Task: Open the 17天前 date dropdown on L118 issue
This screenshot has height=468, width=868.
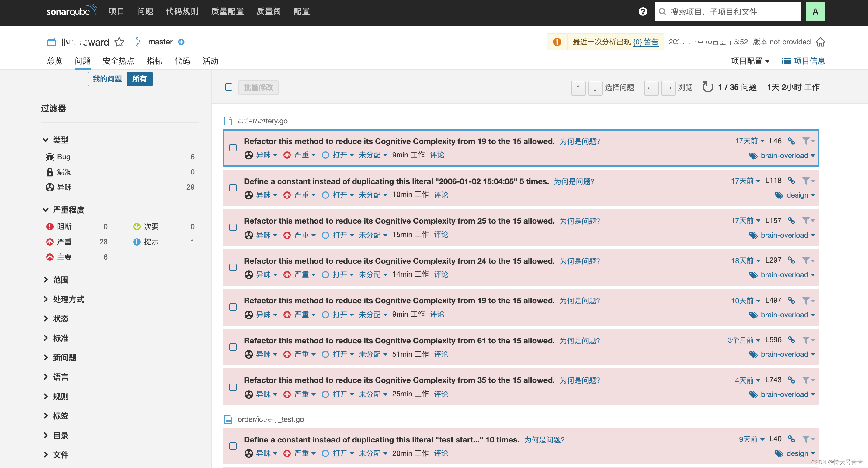Action: pos(745,181)
